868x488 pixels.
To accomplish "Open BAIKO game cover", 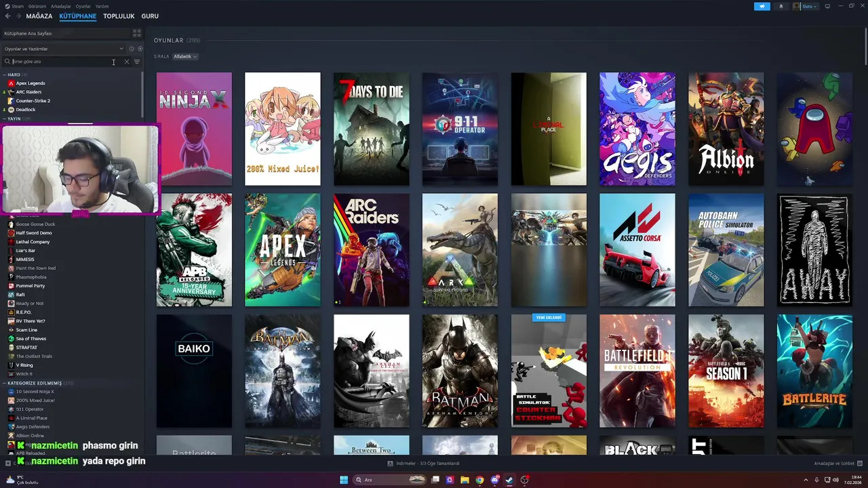I will tap(194, 371).
